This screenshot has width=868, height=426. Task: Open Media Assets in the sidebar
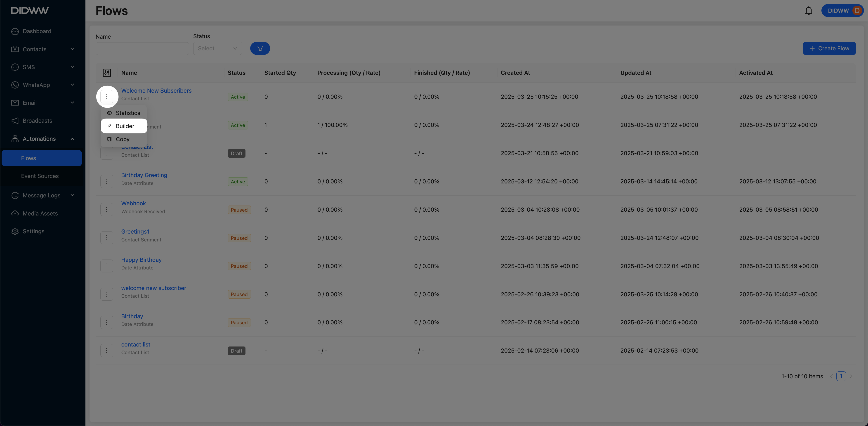click(x=40, y=213)
